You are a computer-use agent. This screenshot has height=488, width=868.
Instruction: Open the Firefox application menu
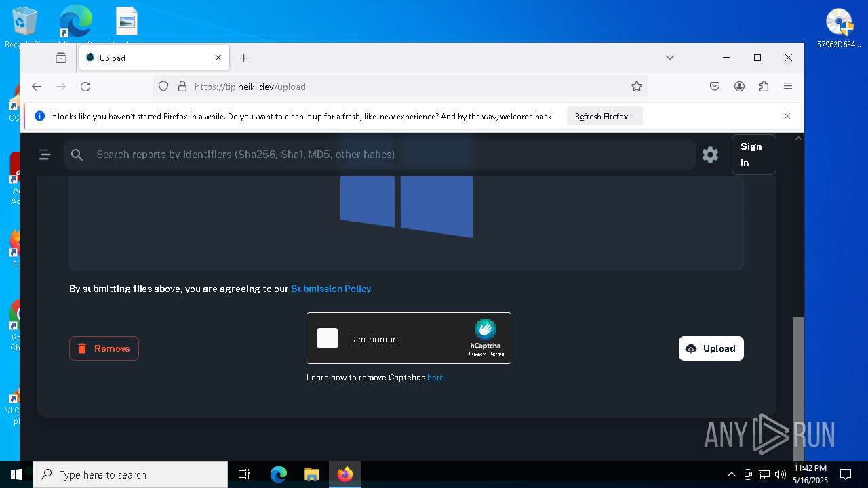click(x=788, y=87)
